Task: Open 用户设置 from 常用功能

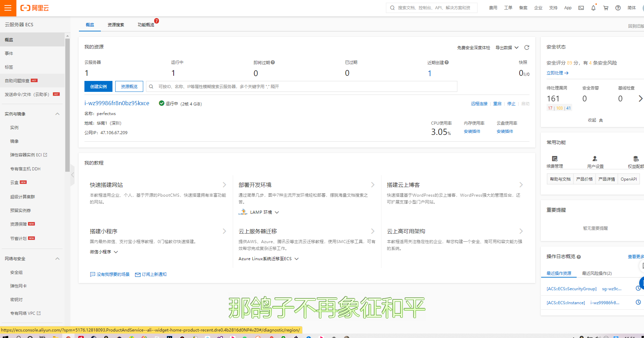Action: click(x=595, y=161)
